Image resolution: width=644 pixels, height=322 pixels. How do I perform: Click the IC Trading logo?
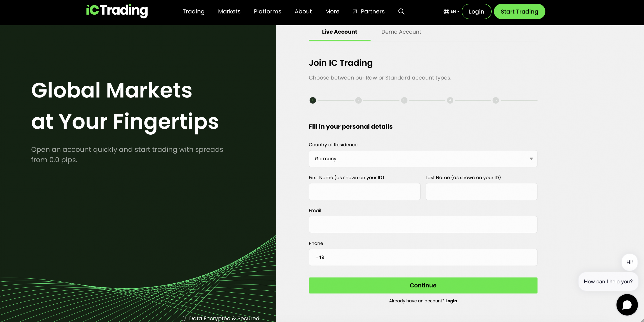(117, 11)
